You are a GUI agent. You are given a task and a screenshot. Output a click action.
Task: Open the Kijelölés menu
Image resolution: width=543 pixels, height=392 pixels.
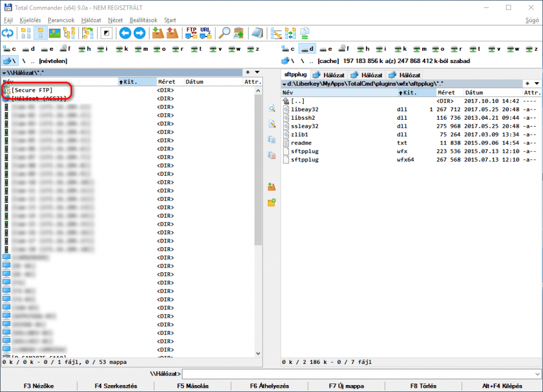click(x=30, y=20)
